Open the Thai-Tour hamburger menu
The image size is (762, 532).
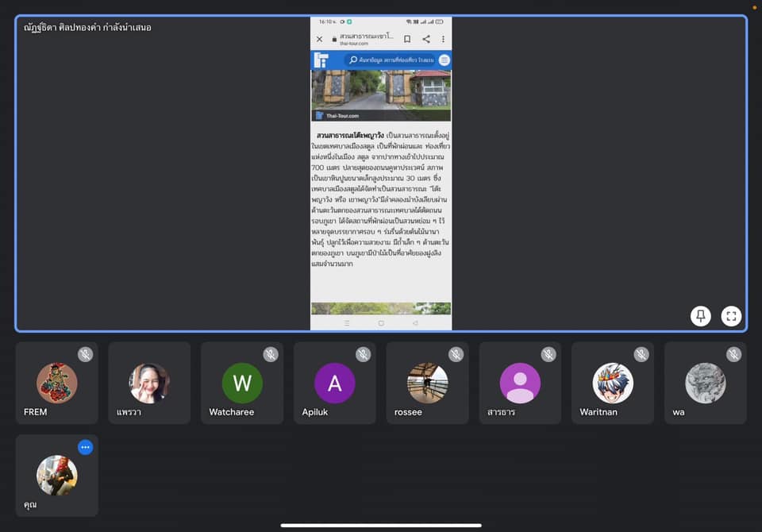[x=444, y=60]
